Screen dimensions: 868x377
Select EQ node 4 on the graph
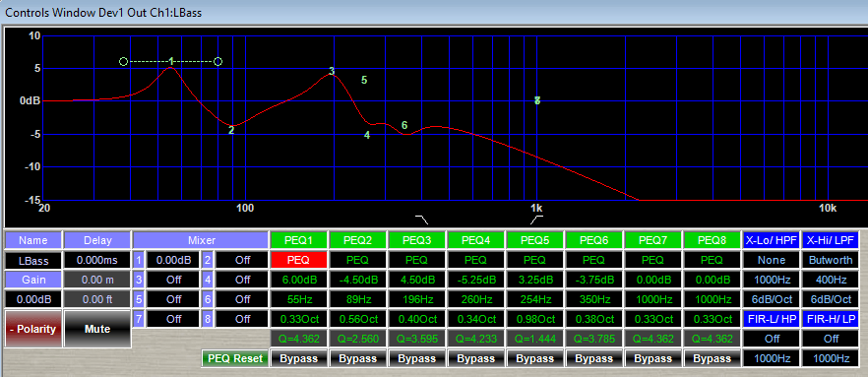coord(366,135)
